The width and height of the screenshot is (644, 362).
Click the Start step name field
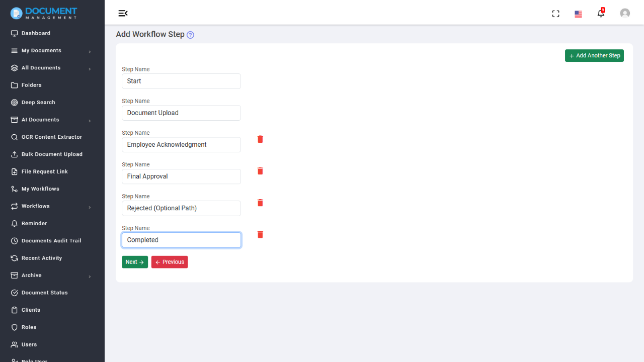(181, 81)
